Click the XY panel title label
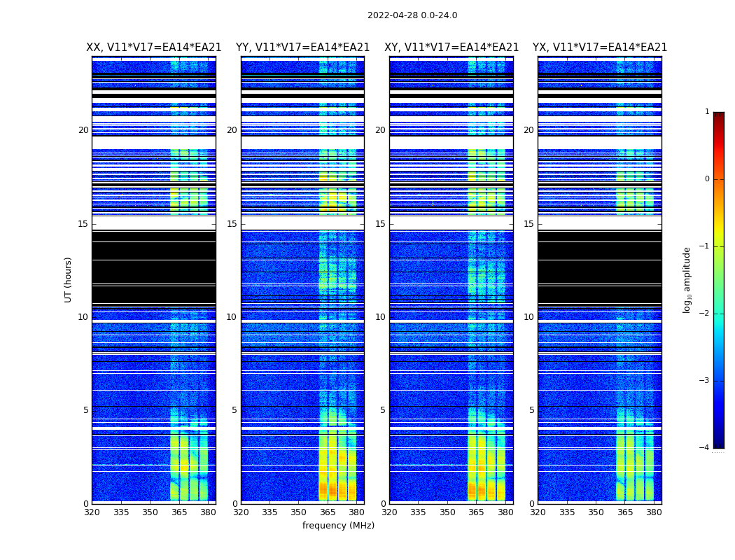 point(451,48)
